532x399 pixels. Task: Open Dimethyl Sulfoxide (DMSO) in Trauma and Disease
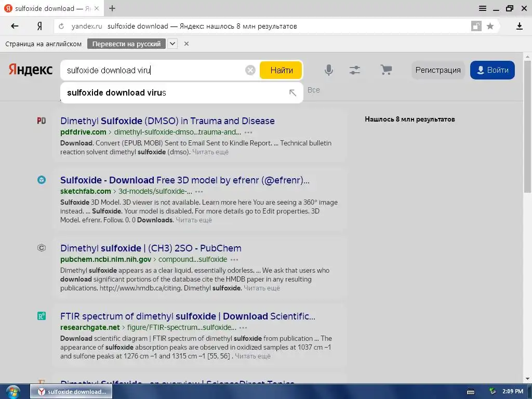pos(168,121)
